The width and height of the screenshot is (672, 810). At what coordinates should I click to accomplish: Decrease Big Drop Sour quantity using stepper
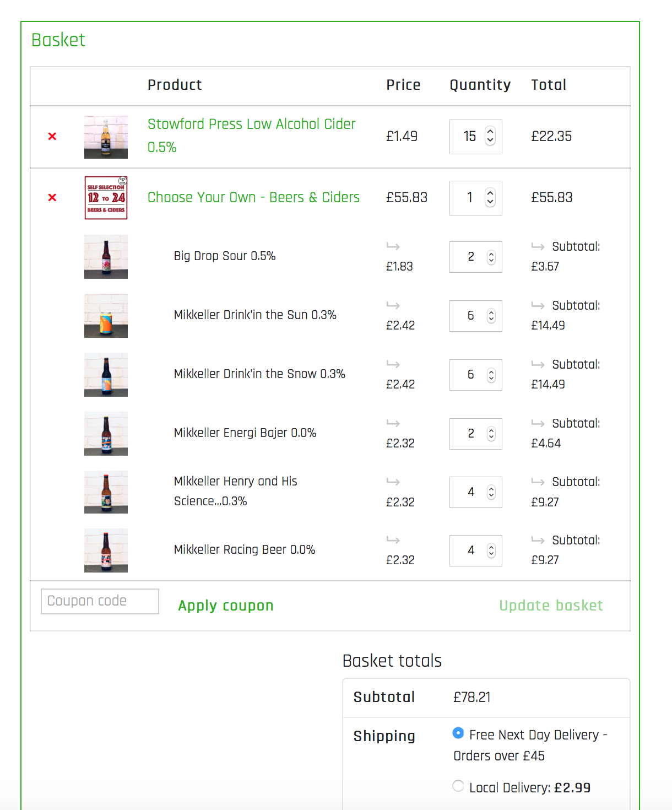pos(490,260)
